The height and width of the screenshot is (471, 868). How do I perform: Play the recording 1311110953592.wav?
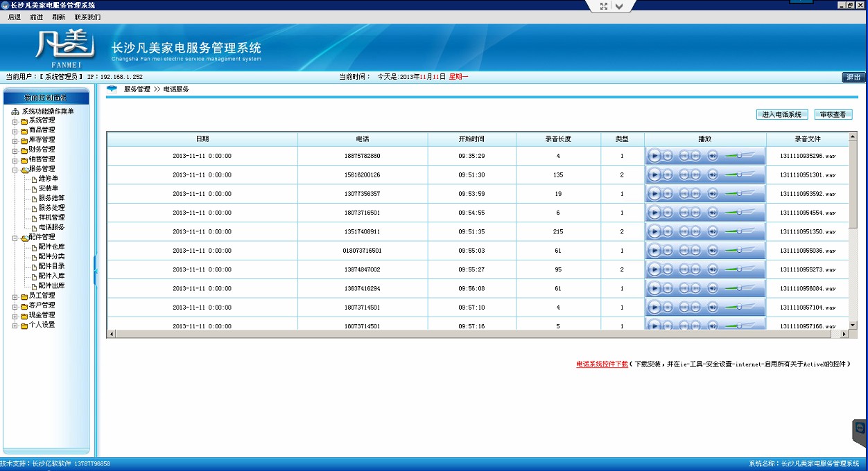[x=654, y=194]
